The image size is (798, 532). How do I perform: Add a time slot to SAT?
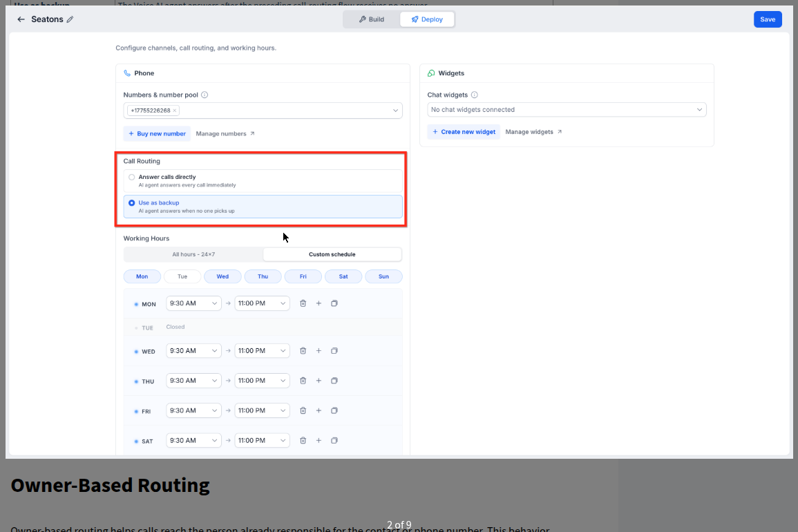(319, 440)
